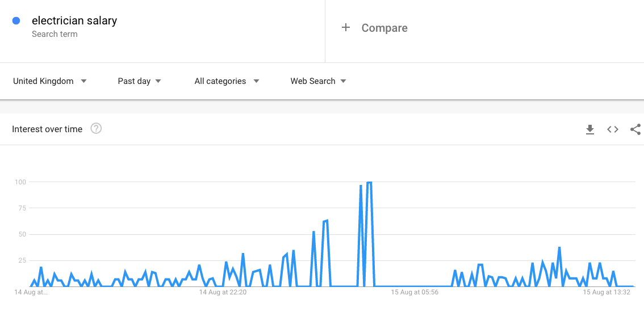644x329 pixels.
Task: Expand the Web Search type dropdown
Action: point(318,81)
